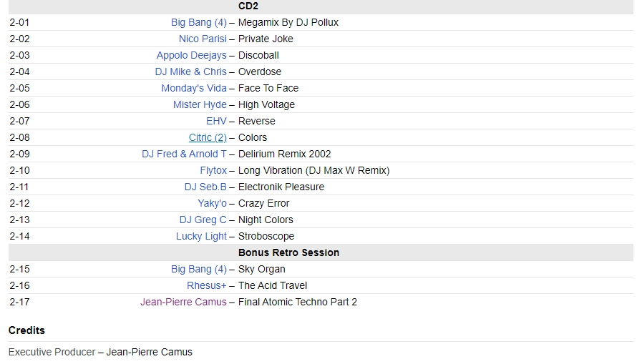Open the Lucky Light artist page

pos(201,236)
